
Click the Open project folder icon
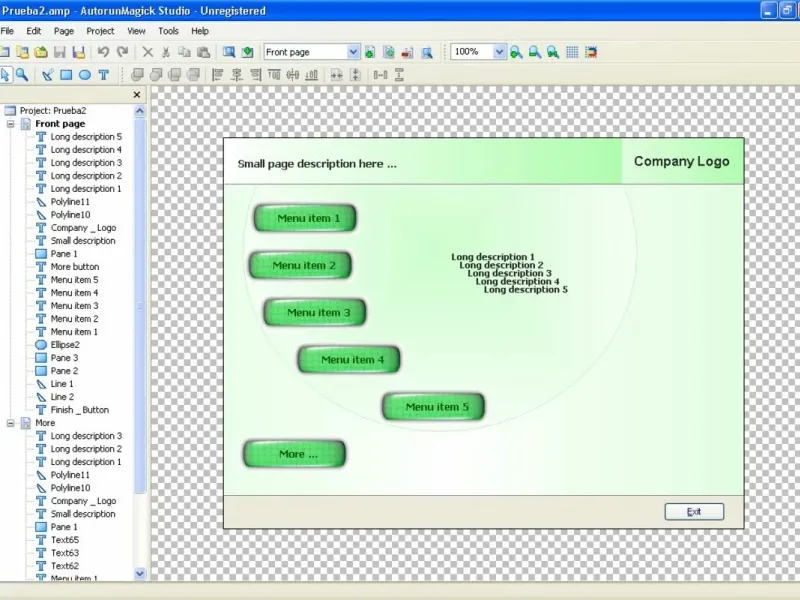point(41,52)
